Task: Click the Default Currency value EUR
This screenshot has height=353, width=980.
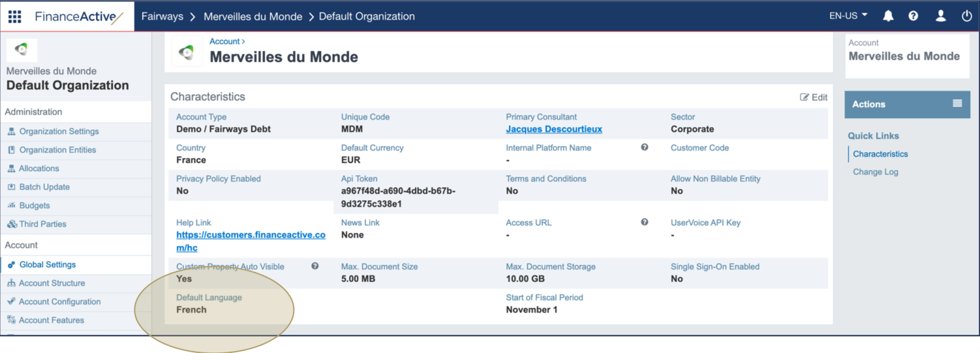Action: [351, 160]
